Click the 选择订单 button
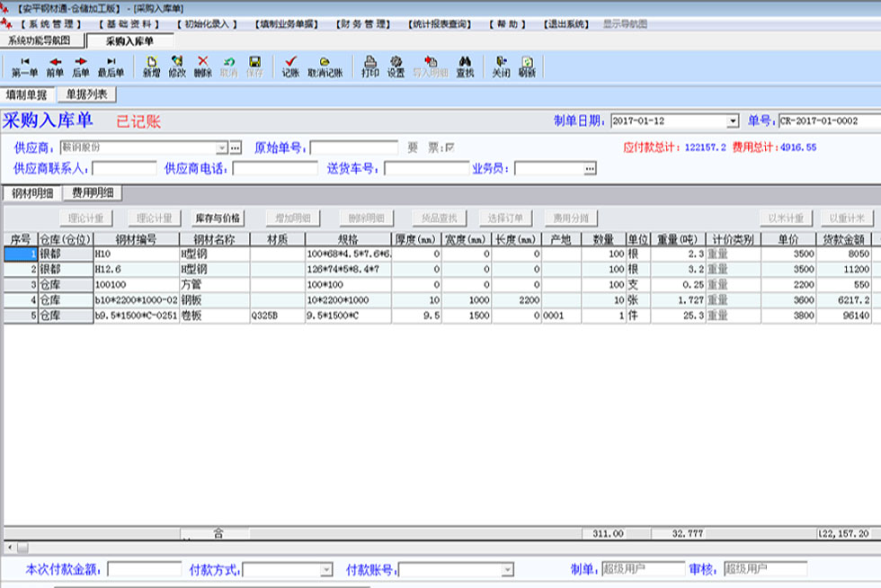 (505, 218)
